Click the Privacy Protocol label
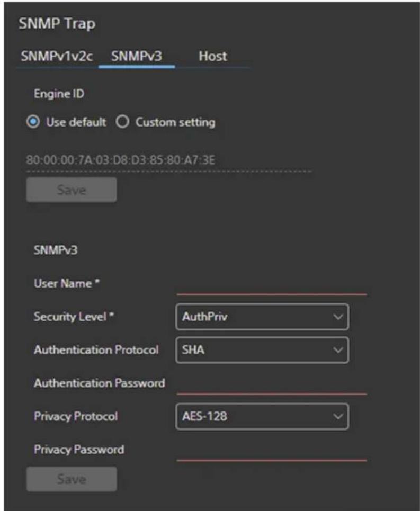The image size is (420, 511). coord(76,416)
